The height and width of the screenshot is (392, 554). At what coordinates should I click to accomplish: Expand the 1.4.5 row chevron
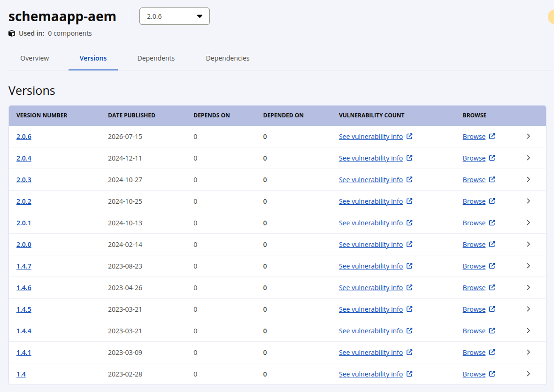528,309
